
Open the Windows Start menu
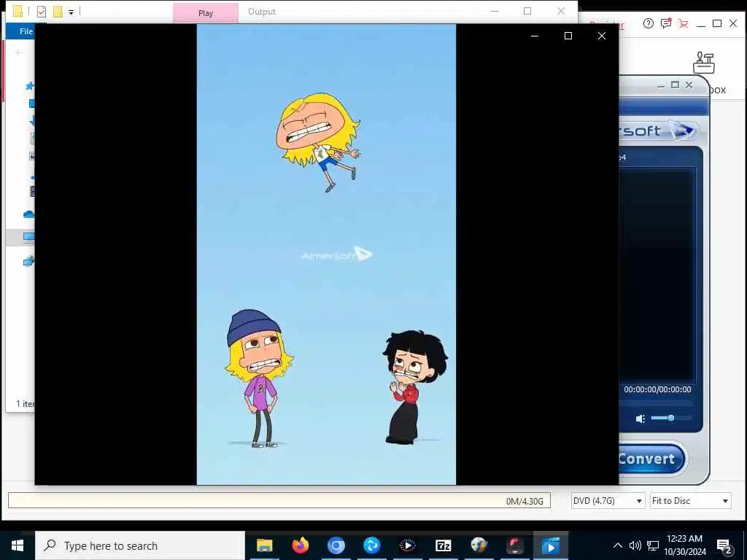tap(18, 545)
